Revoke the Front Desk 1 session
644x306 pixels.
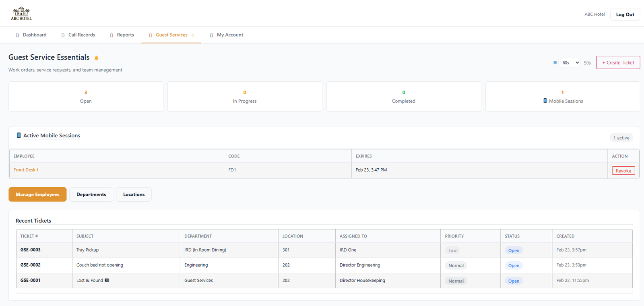tap(623, 171)
